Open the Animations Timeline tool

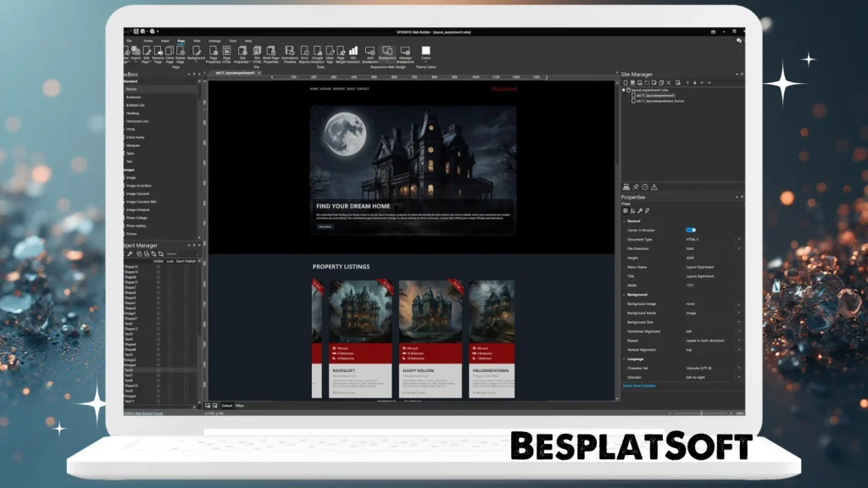[289, 53]
